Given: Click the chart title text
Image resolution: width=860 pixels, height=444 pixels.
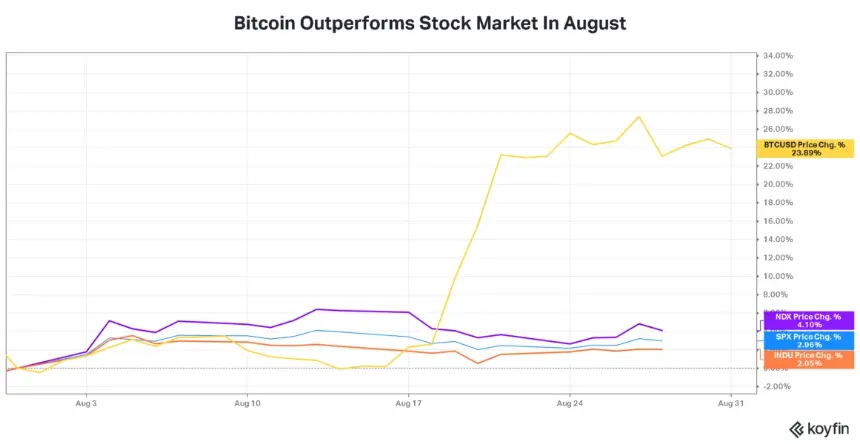Looking at the screenshot, I should (x=430, y=24).
